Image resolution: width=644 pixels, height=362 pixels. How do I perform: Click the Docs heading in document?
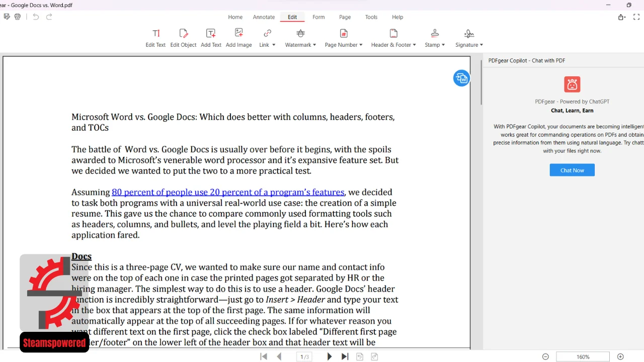point(82,256)
